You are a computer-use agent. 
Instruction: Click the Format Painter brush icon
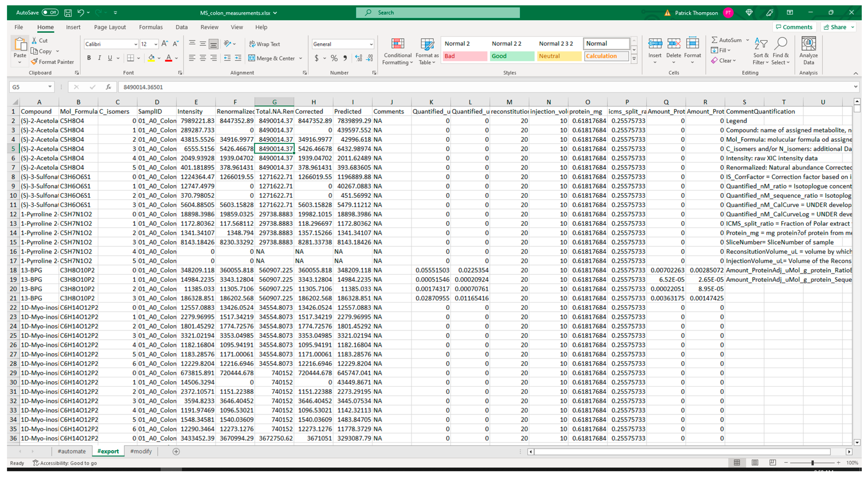click(x=34, y=62)
